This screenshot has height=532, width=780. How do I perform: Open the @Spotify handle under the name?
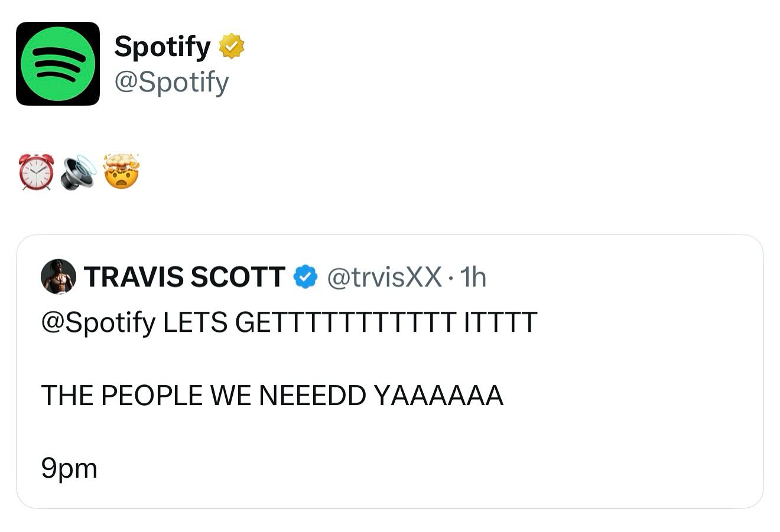coord(171,83)
